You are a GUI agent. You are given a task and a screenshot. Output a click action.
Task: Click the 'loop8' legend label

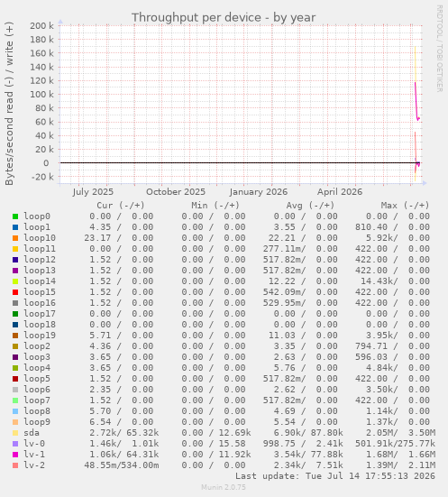click(37, 410)
